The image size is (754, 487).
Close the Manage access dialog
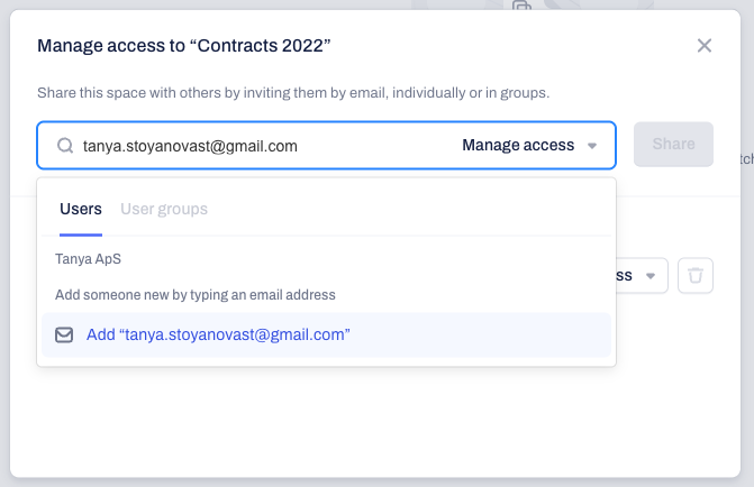pyautogui.click(x=704, y=46)
